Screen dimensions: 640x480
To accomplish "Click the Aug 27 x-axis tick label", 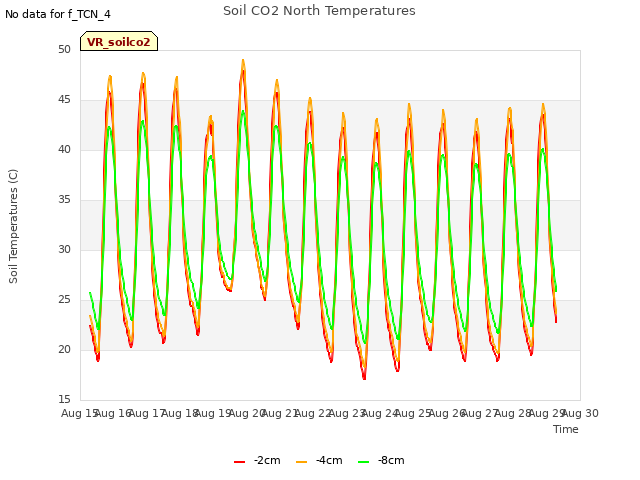I will pos(480,413).
